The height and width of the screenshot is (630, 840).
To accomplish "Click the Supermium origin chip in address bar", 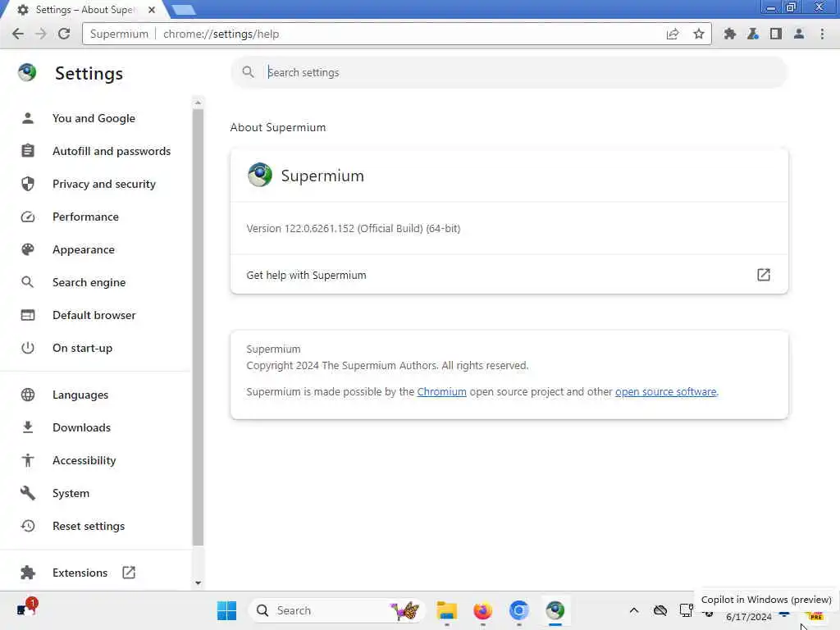I will click(x=119, y=34).
